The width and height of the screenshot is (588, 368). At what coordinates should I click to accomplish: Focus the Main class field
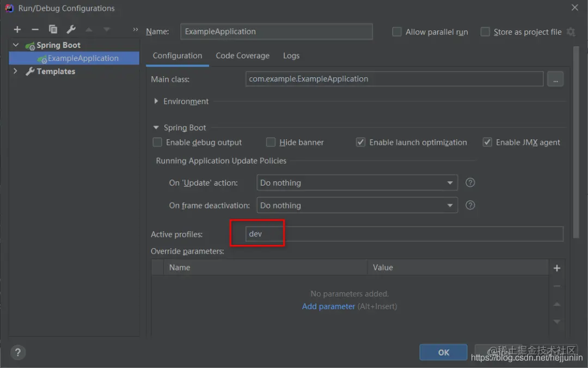click(394, 79)
